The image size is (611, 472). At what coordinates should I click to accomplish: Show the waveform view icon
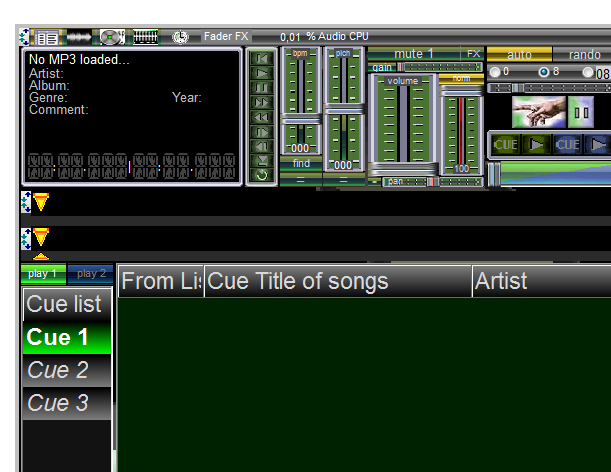79,37
